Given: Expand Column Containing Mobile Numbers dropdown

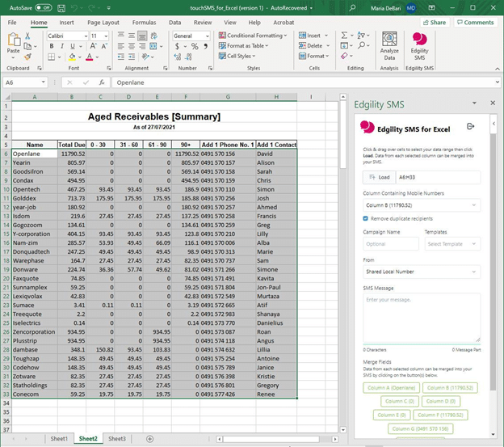Looking at the screenshot, I should (421, 205).
